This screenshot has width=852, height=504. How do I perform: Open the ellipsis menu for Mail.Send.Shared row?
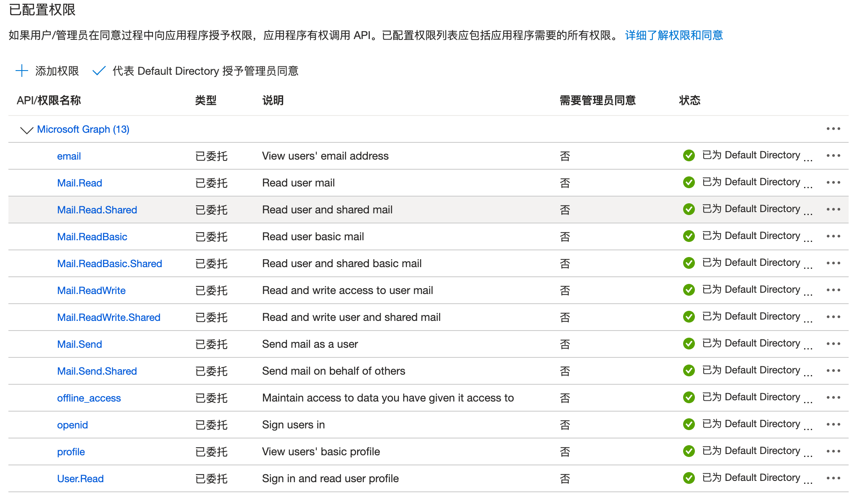point(833,371)
